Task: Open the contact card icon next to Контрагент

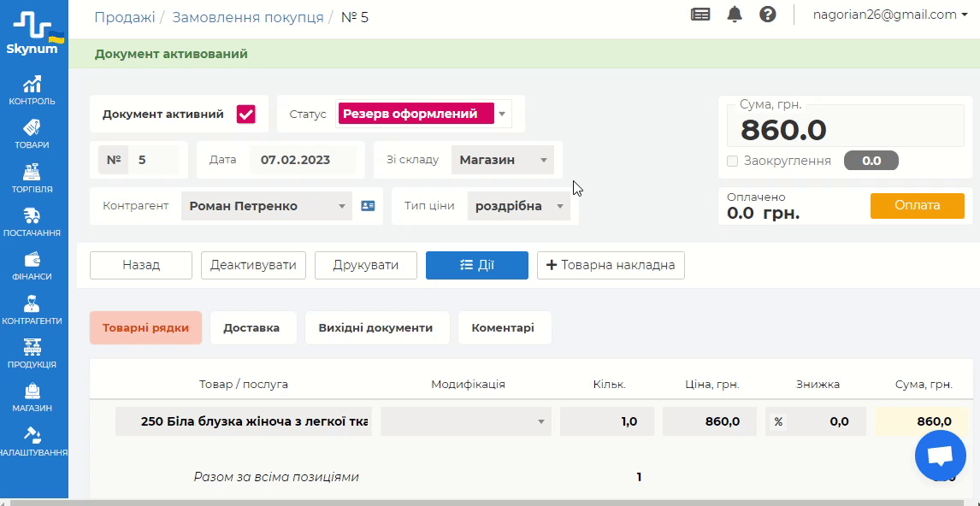Action: tap(368, 206)
